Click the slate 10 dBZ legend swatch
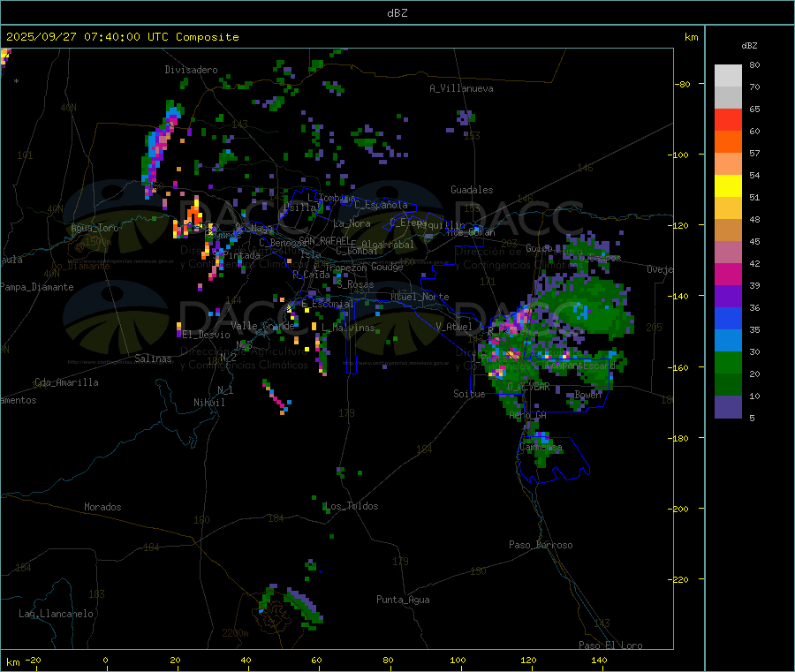Screen dimensions: 795x672 coord(728,406)
